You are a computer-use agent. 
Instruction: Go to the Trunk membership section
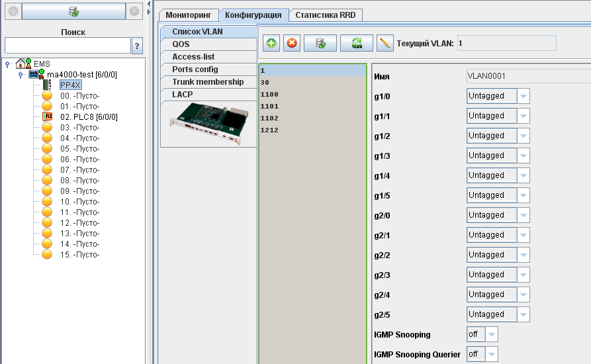pos(208,82)
